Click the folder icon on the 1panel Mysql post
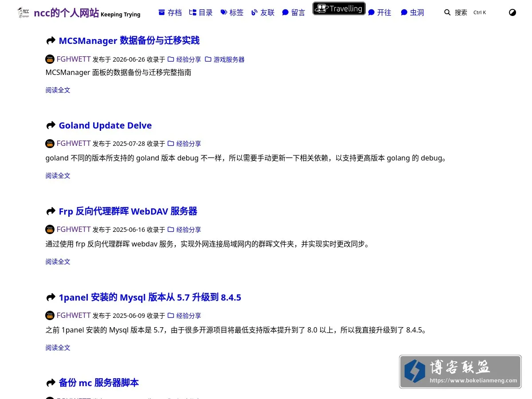Image resolution: width=532 pixels, height=399 pixels. coord(171,315)
